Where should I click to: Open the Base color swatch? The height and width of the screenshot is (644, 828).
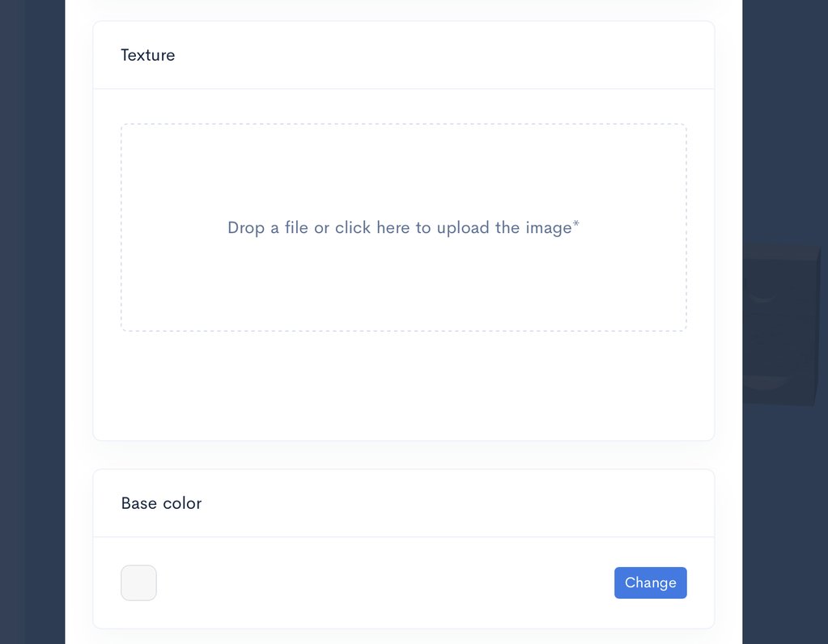(x=138, y=583)
